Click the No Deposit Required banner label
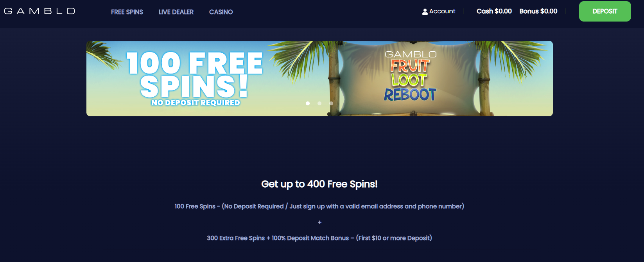The image size is (644, 262). point(196,103)
